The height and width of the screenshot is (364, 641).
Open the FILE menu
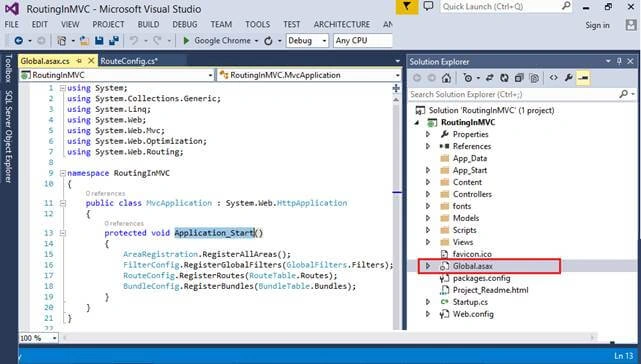(11, 25)
